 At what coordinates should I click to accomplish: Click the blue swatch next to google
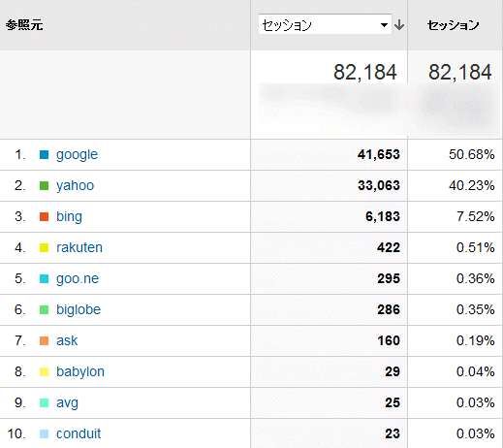click(44, 155)
